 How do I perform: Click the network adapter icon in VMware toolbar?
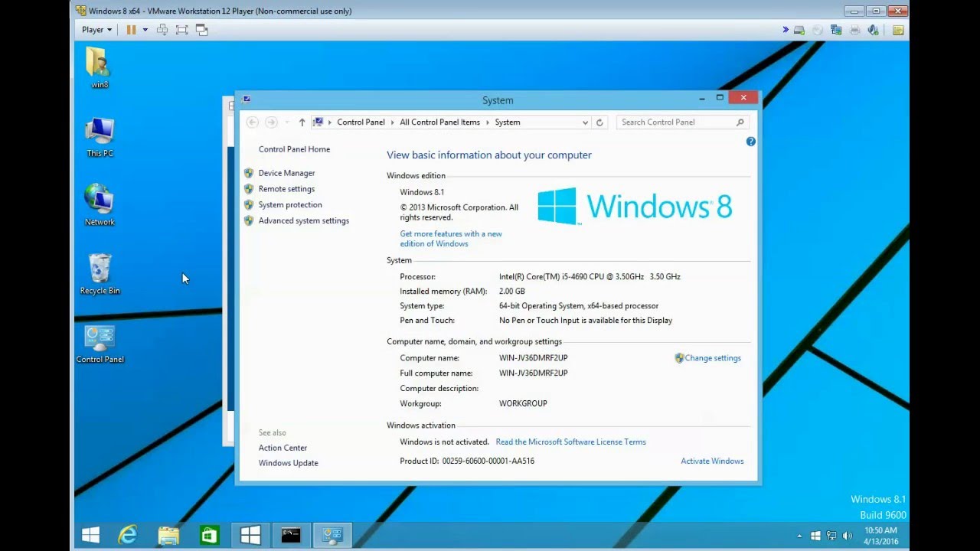click(x=836, y=29)
